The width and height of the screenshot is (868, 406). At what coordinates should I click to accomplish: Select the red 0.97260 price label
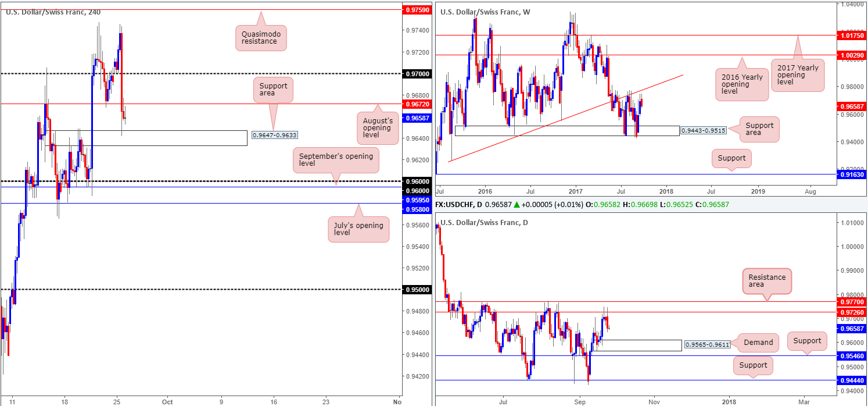pos(851,312)
